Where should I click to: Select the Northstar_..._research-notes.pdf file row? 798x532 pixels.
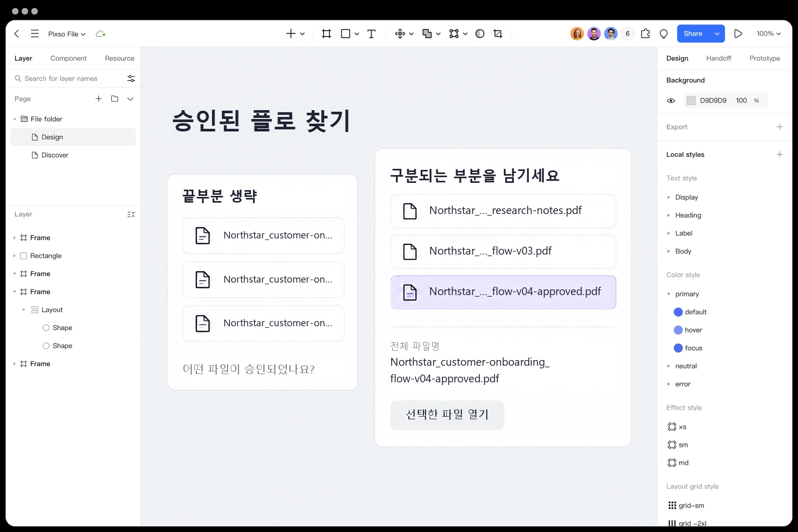tap(503, 211)
